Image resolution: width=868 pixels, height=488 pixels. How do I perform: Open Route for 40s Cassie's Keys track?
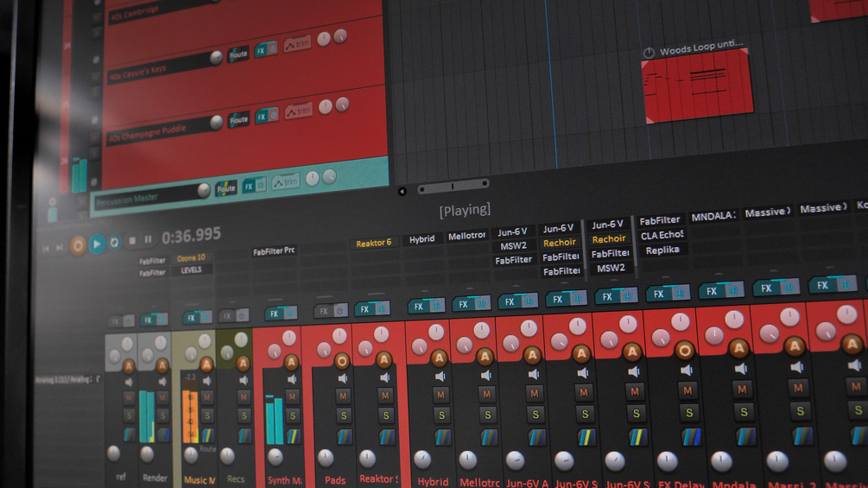pos(238,54)
